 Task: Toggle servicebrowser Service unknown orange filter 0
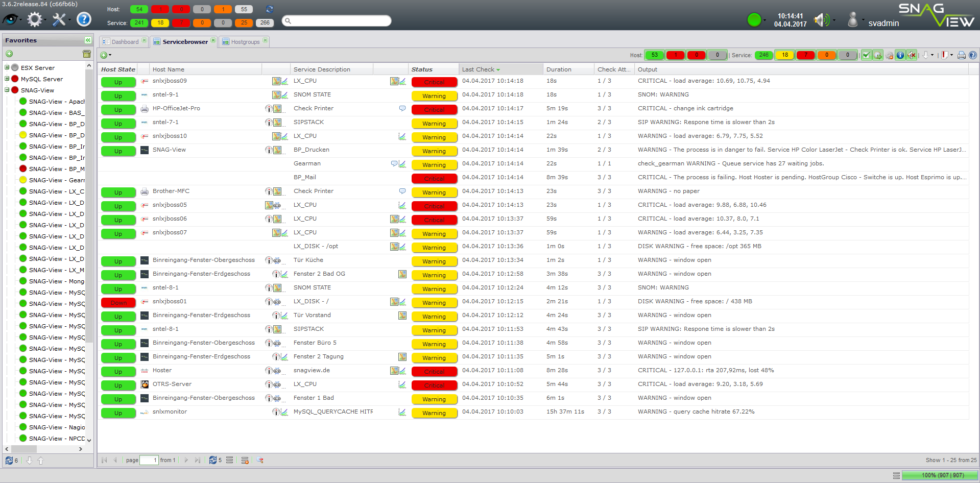point(827,55)
